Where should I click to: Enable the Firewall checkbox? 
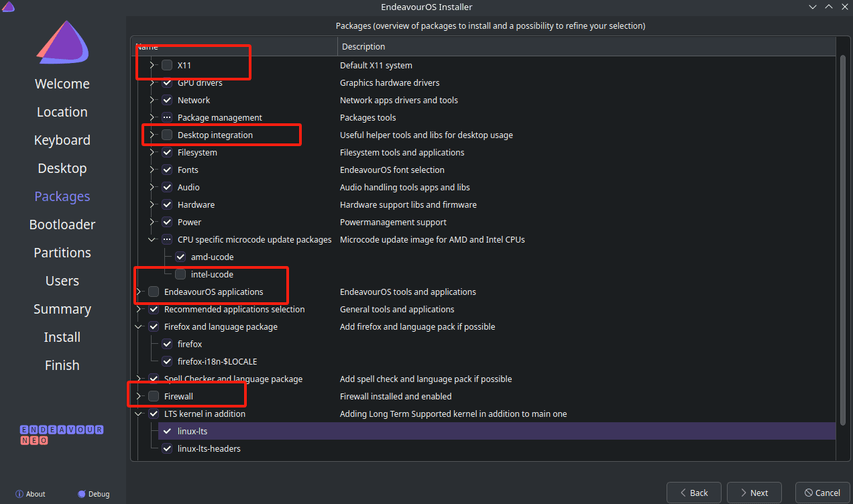154,396
